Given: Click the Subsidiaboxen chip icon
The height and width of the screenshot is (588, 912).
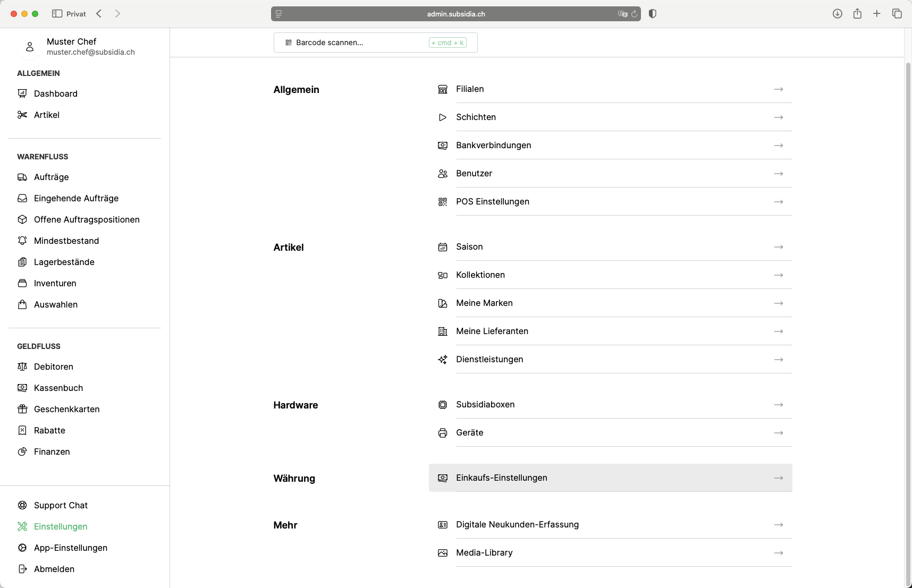Looking at the screenshot, I should [442, 405].
